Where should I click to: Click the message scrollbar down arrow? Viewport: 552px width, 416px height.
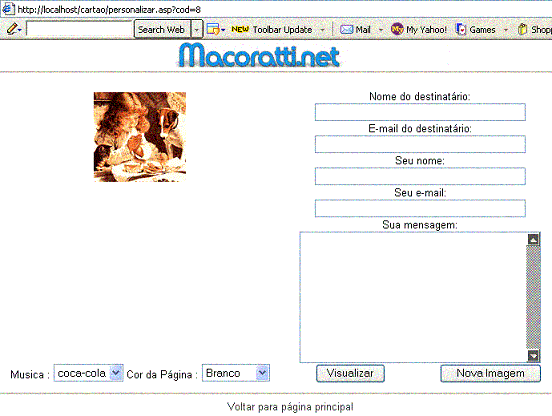[533, 356]
